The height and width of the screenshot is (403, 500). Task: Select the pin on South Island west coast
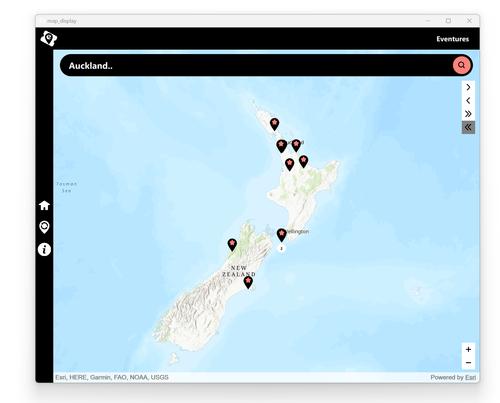(x=232, y=245)
